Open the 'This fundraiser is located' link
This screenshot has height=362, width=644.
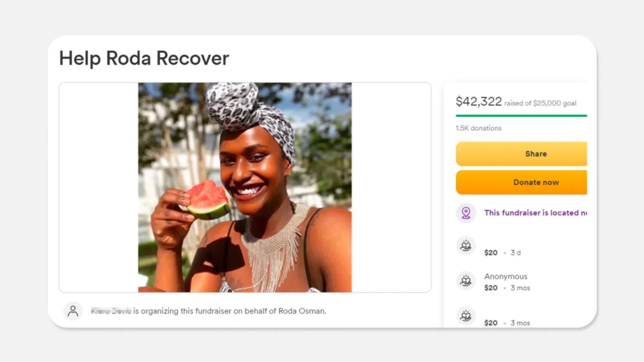535,213
